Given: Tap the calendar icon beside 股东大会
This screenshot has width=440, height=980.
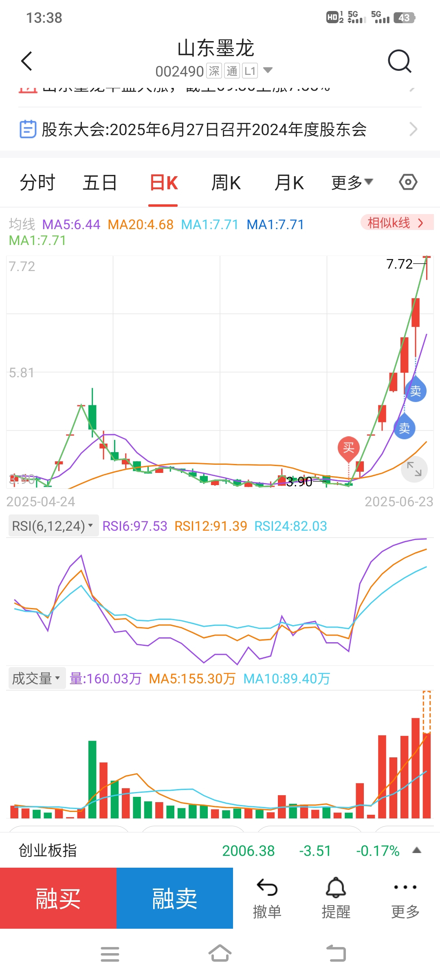Looking at the screenshot, I should [28, 129].
